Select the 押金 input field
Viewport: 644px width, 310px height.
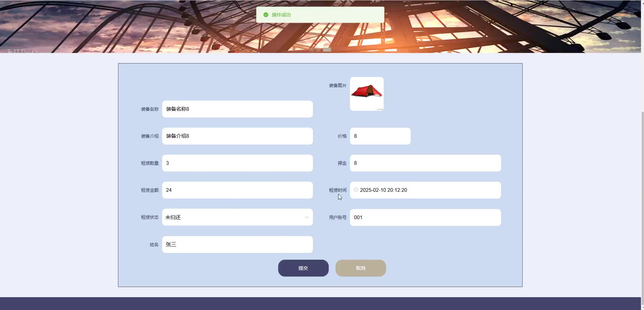point(425,163)
